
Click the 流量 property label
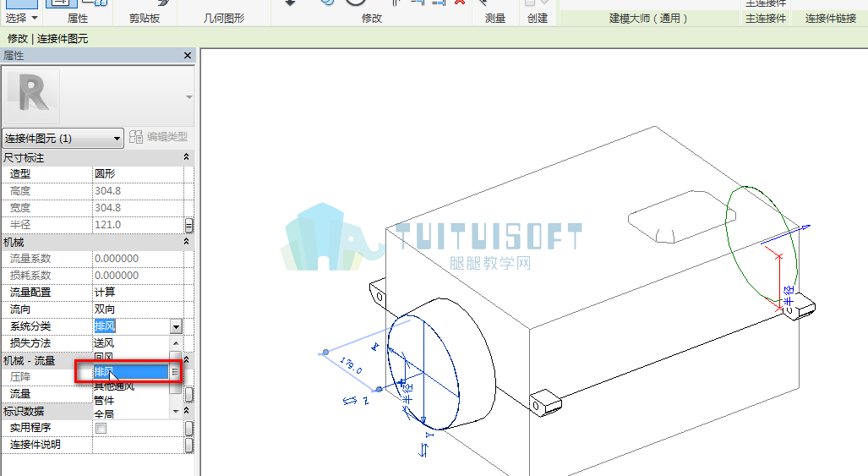pyautogui.click(x=20, y=394)
